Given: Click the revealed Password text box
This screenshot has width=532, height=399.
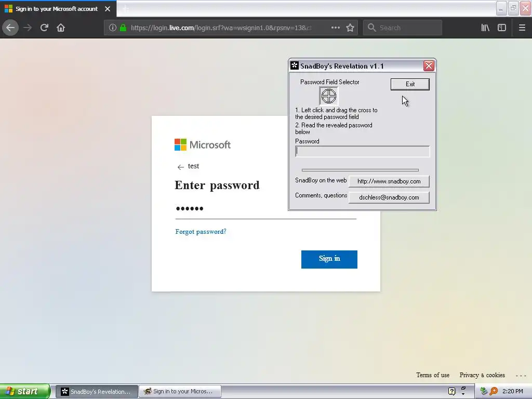Looking at the screenshot, I should [362, 151].
